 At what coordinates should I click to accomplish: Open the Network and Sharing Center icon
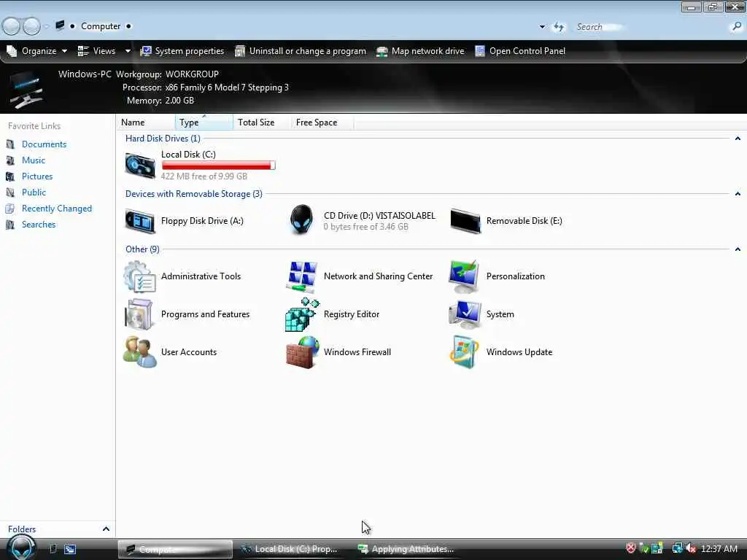(301, 276)
